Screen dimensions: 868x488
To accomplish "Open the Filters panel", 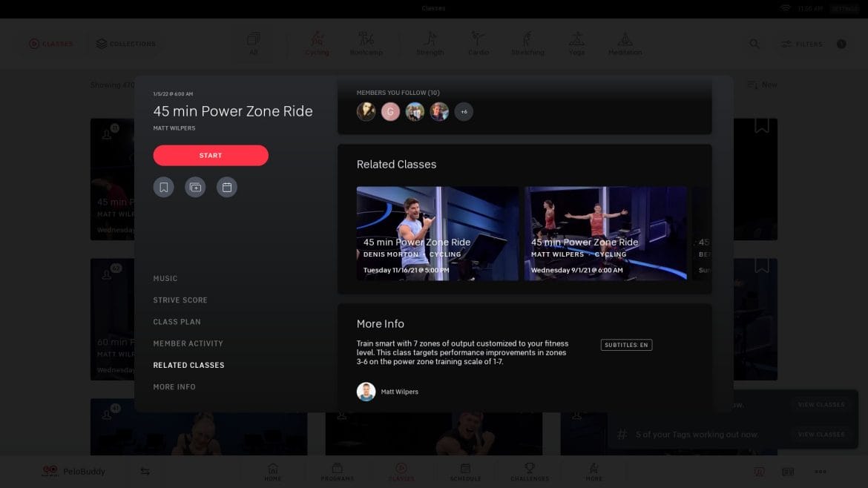I will click(801, 44).
